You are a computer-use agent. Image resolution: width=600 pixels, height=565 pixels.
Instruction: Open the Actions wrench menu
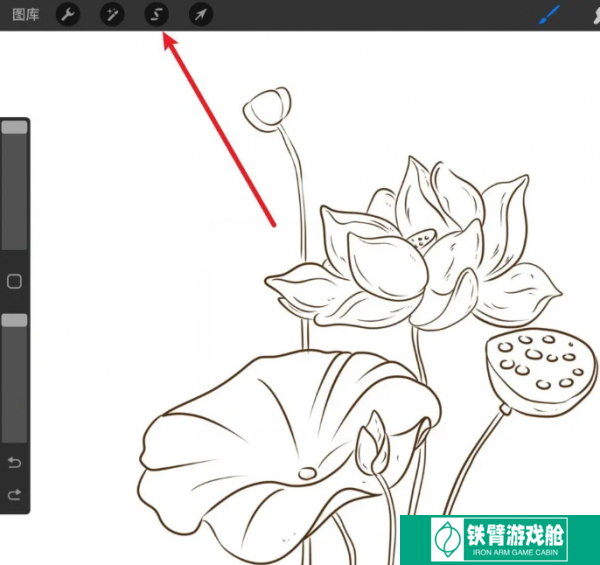68,15
